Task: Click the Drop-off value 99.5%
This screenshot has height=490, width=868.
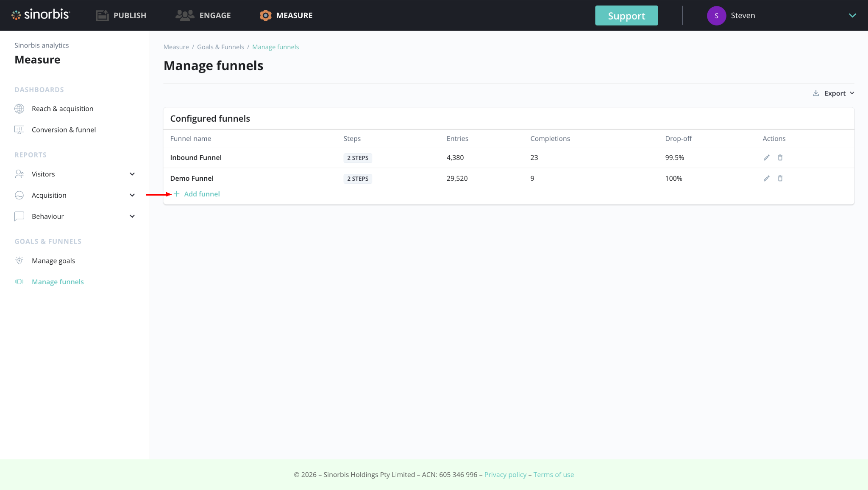Action: [x=674, y=157]
